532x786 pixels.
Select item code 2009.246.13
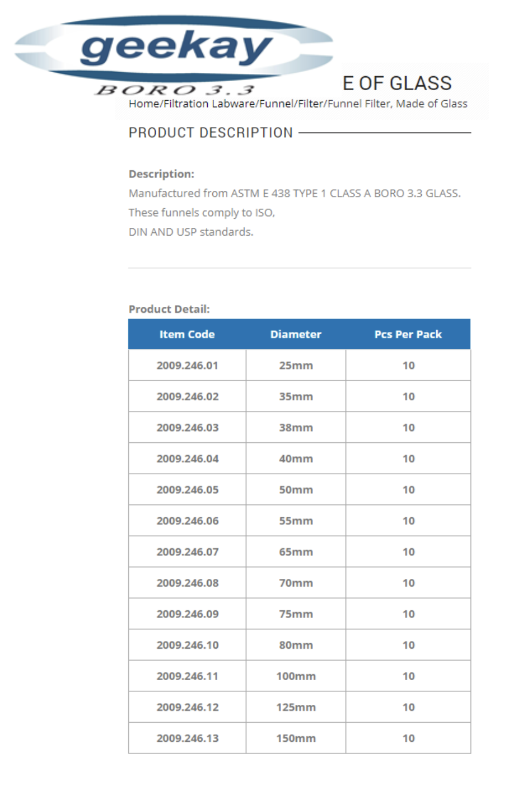point(187,738)
